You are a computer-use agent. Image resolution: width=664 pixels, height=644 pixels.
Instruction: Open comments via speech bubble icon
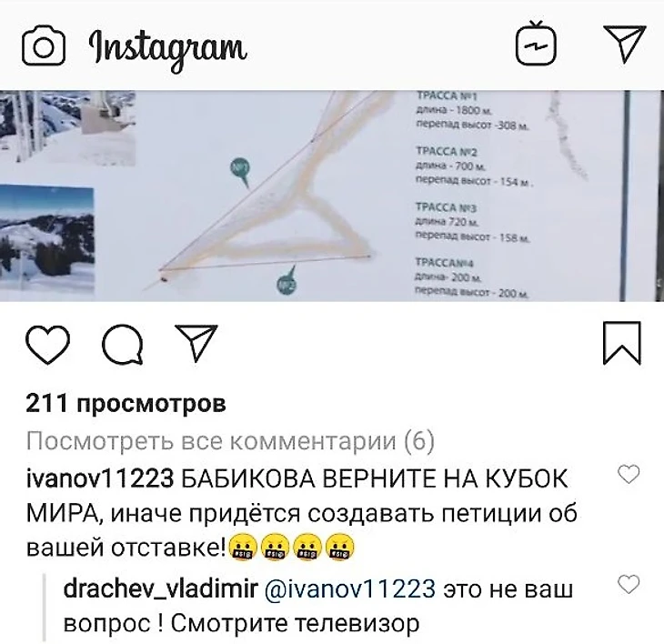pyautogui.click(x=123, y=344)
